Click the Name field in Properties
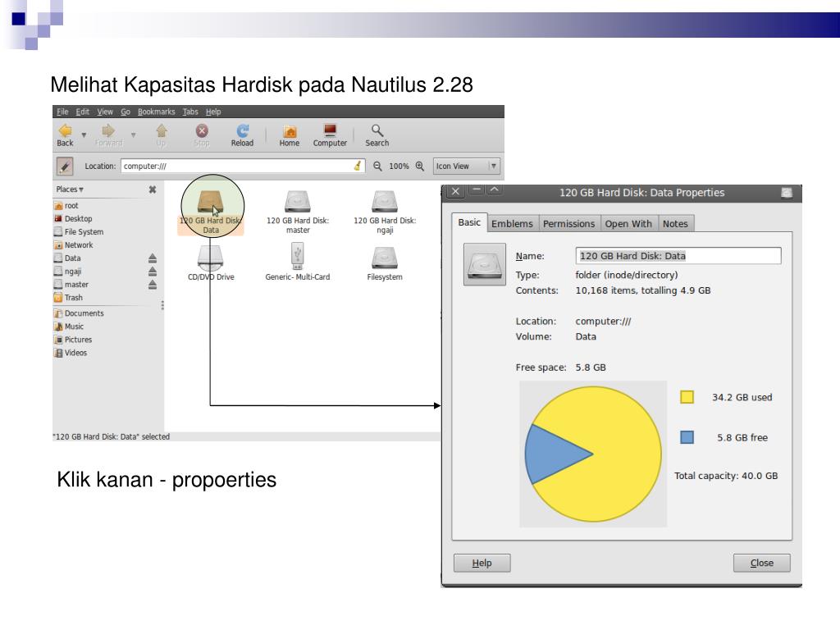Viewport: 840px width, 630px height. coord(678,256)
